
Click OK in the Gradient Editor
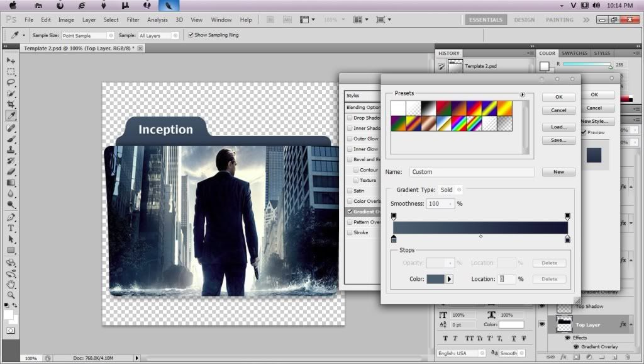(x=558, y=96)
